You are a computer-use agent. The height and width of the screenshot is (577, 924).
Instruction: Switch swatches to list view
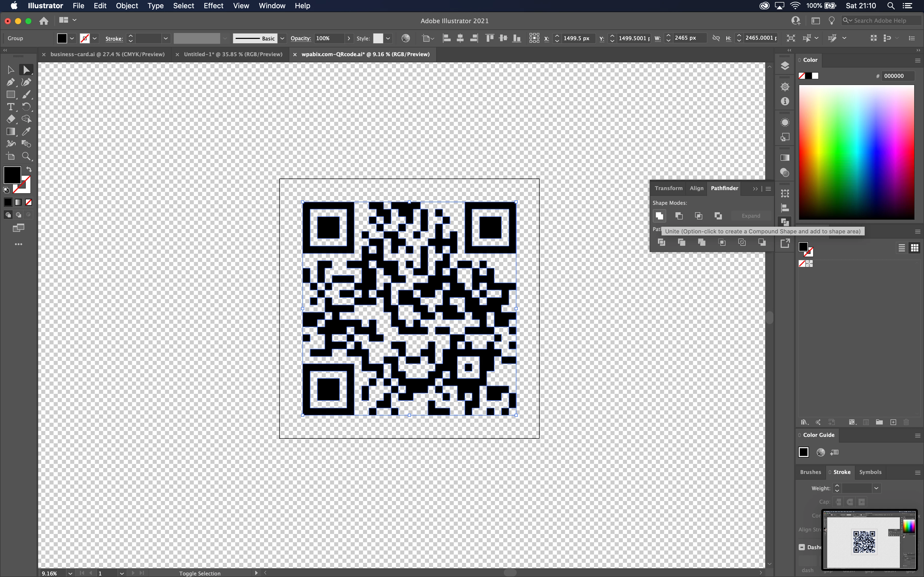(902, 248)
